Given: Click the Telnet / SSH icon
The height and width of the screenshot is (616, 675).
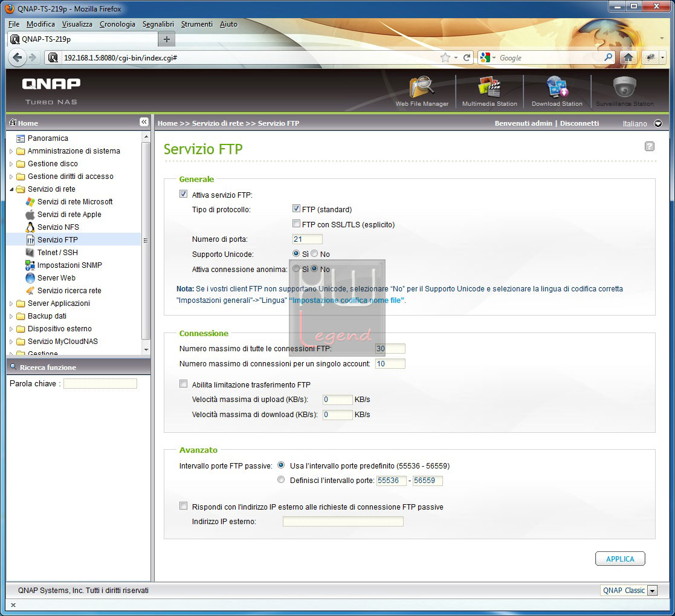Looking at the screenshot, I should coord(30,253).
